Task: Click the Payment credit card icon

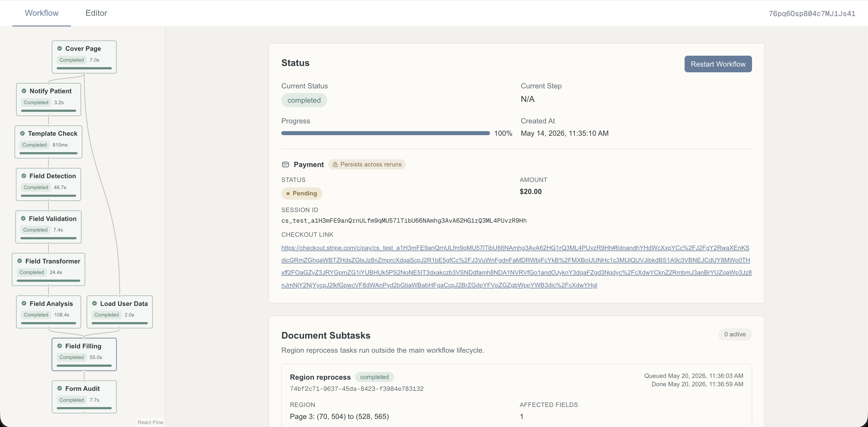Action: 285,164
